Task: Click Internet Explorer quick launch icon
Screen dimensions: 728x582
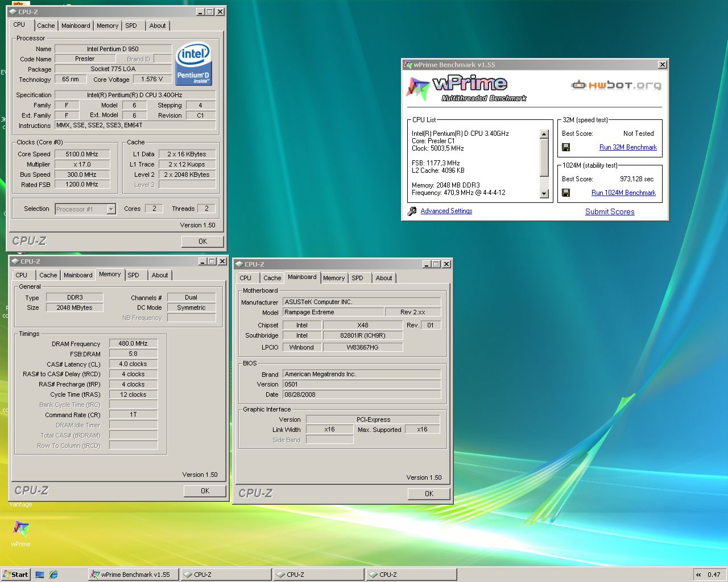Action: click(x=53, y=575)
